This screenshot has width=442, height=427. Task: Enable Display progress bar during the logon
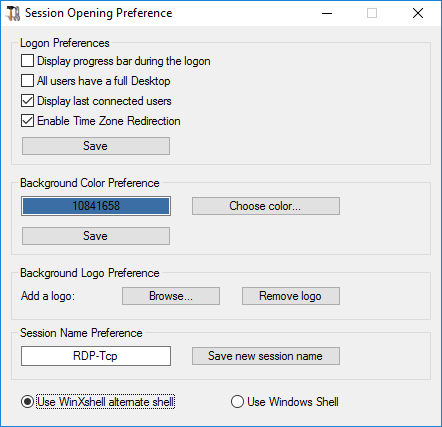pos(27,61)
